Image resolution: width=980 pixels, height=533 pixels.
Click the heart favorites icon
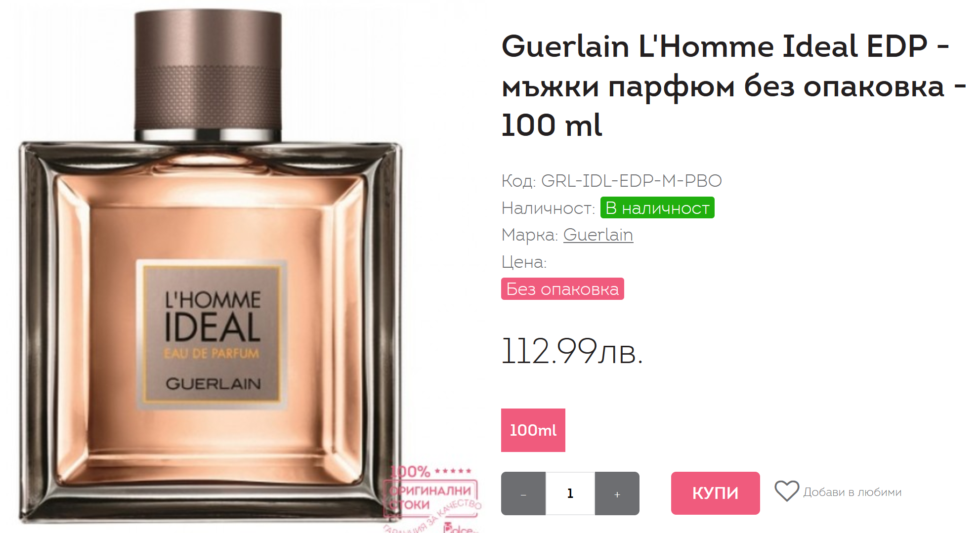(x=786, y=491)
